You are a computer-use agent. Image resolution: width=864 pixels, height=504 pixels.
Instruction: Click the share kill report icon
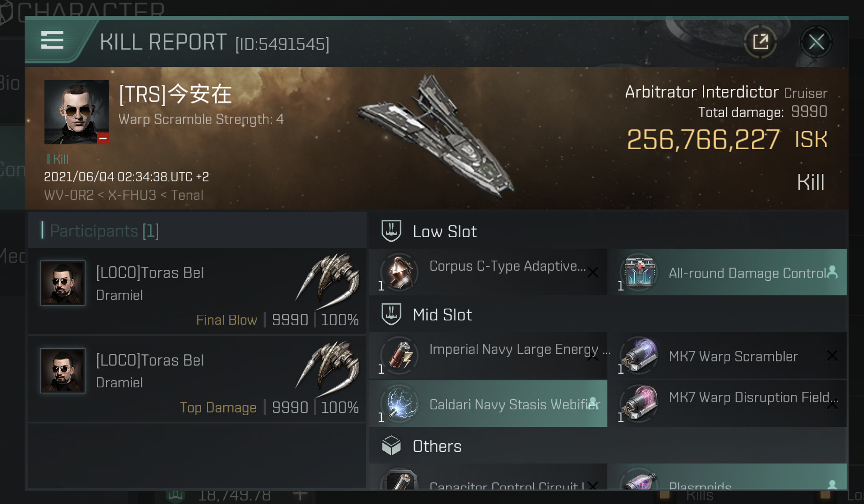[x=760, y=42]
